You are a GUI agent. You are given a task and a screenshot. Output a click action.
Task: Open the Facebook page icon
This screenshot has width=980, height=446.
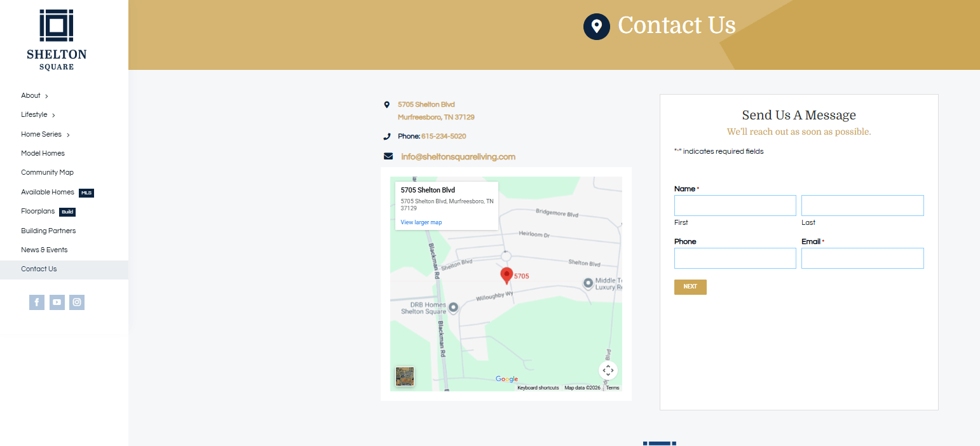[36, 302]
